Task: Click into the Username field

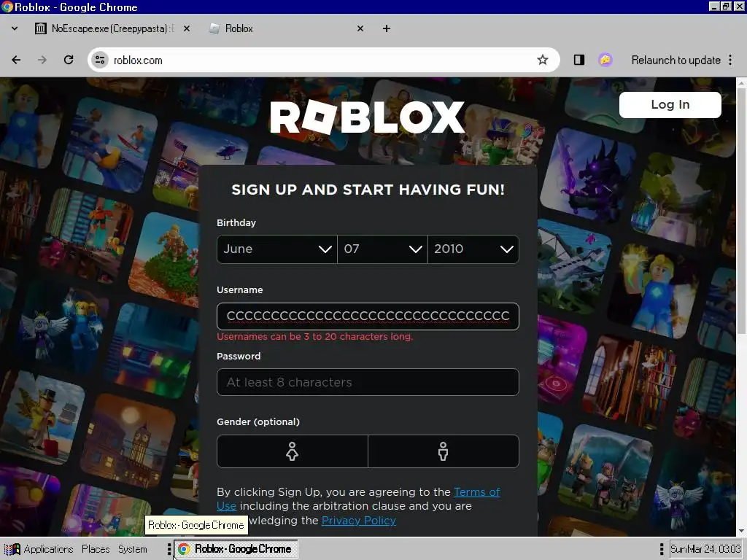Action: (368, 316)
